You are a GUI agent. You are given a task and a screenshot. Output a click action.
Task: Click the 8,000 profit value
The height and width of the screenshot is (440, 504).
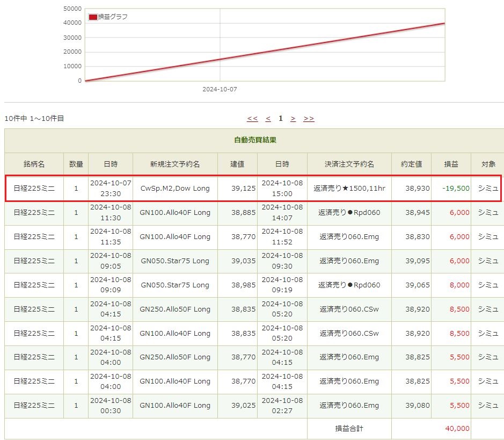point(459,285)
